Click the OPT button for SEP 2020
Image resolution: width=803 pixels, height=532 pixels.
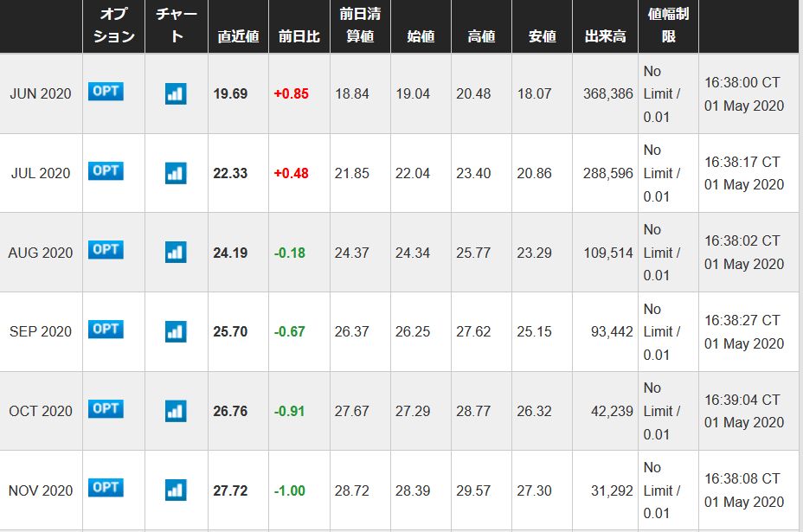coord(106,329)
